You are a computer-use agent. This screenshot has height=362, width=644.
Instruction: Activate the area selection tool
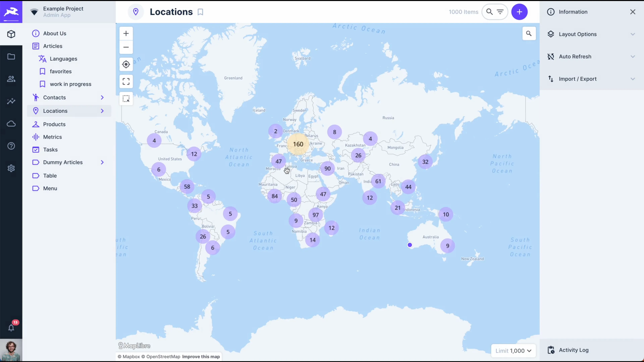pos(126,99)
